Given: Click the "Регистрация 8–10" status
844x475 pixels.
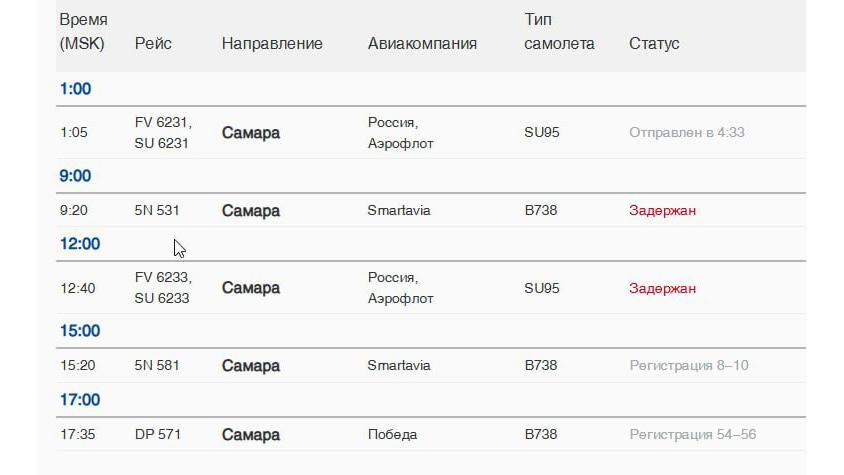Looking at the screenshot, I should [688, 366].
